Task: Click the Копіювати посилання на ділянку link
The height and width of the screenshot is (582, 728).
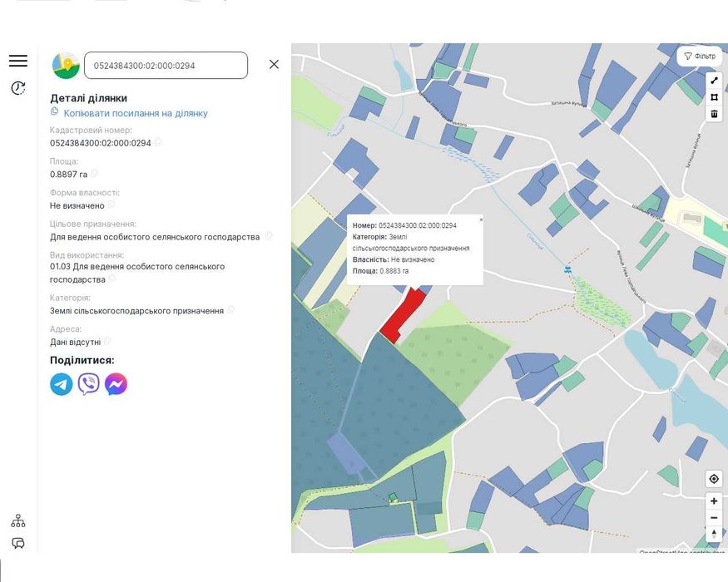Action: click(136, 113)
